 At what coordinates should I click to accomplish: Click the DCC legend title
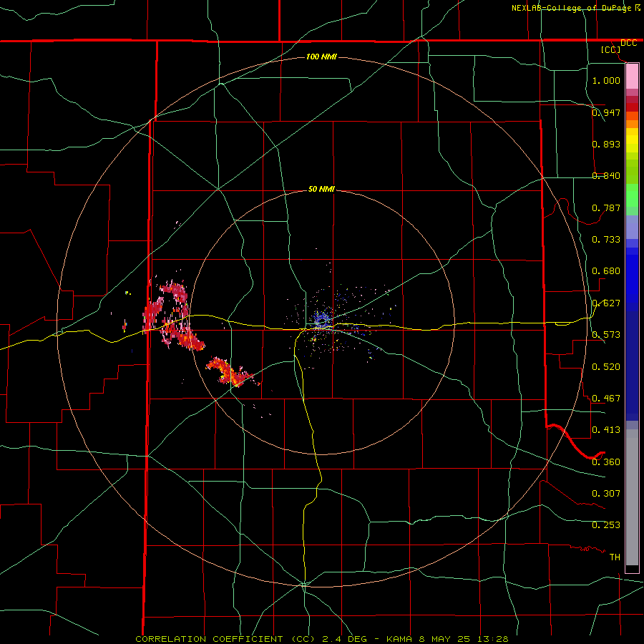pos(628,43)
